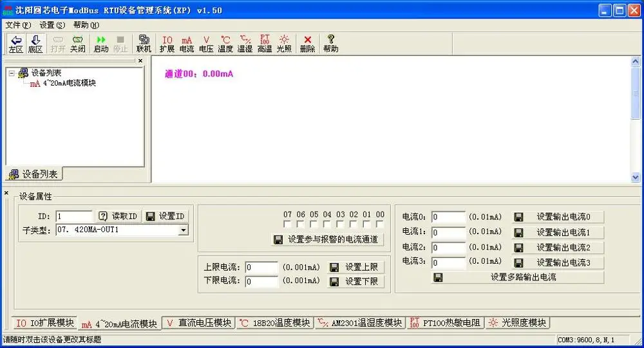Click the ℃ 温度 toolbar icon

click(x=225, y=44)
